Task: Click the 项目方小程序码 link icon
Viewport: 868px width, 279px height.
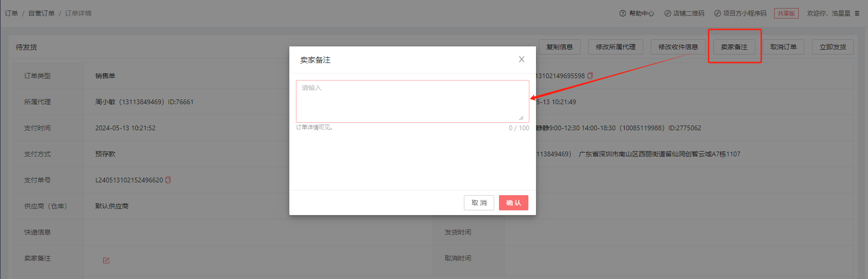Action: tap(717, 13)
